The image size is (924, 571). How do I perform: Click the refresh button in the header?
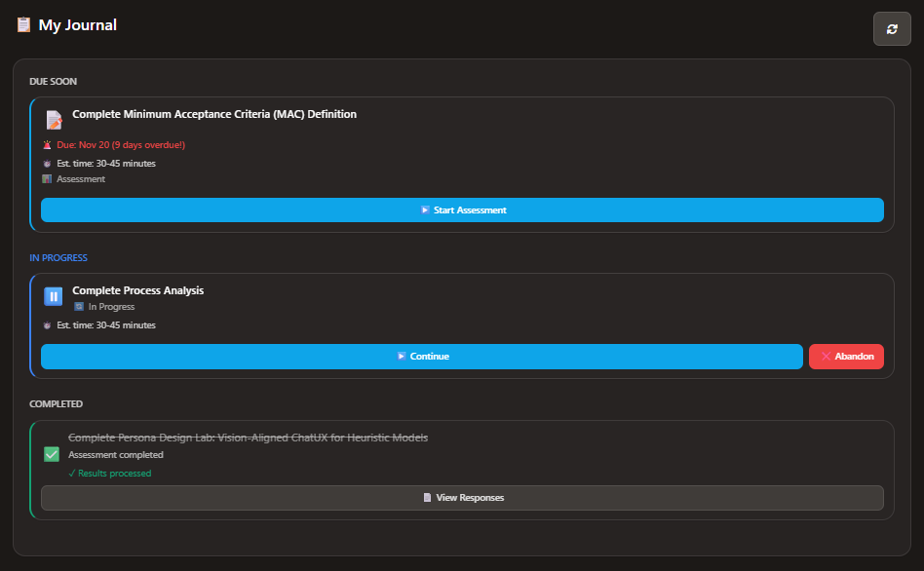pyautogui.click(x=891, y=29)
